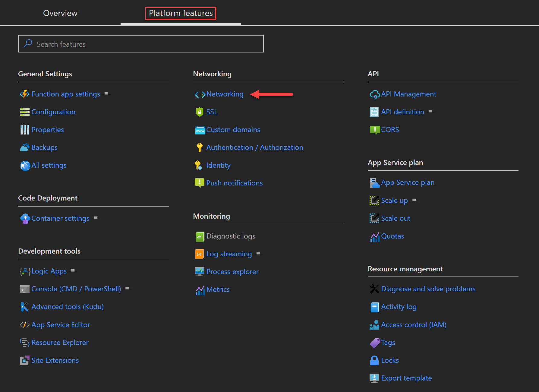
Task: Open the Quotas link
Action: 393,236
